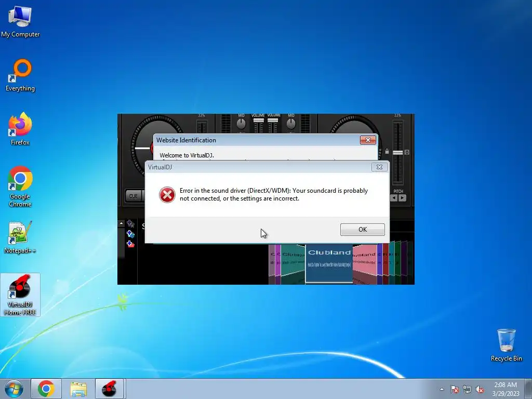Click the right VOLUME fader handle
The height and width of the screenshot is (399, 532).
pyautogui.click(x=273, y=121)
